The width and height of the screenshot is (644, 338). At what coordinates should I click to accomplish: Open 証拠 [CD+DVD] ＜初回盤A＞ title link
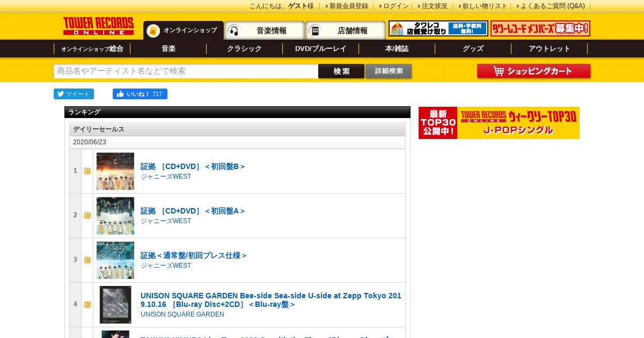pos(193,211)
